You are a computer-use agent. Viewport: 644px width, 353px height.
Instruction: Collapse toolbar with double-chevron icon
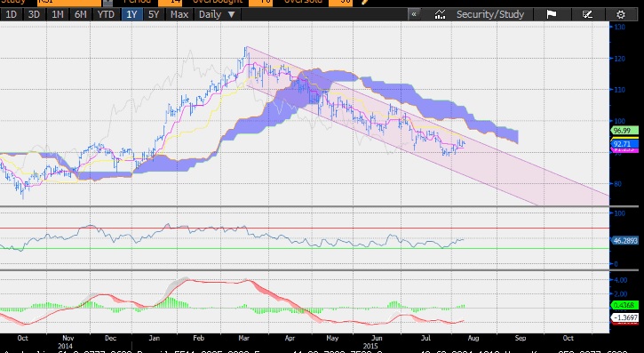pyautogui.click(x=414, y=14)
